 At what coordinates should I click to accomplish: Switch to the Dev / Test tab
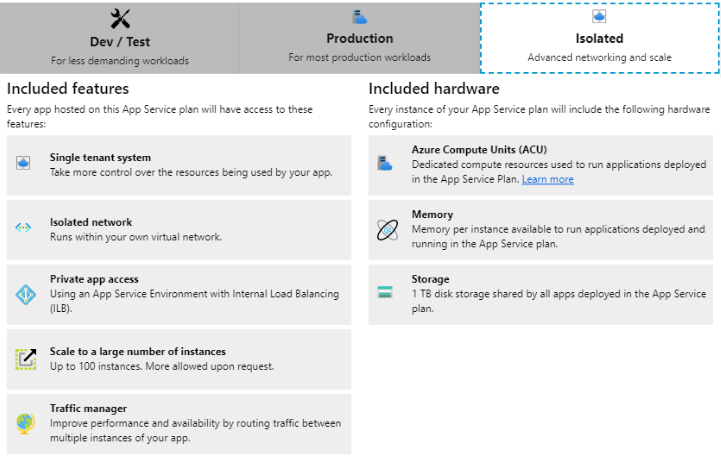coord(120,46)
